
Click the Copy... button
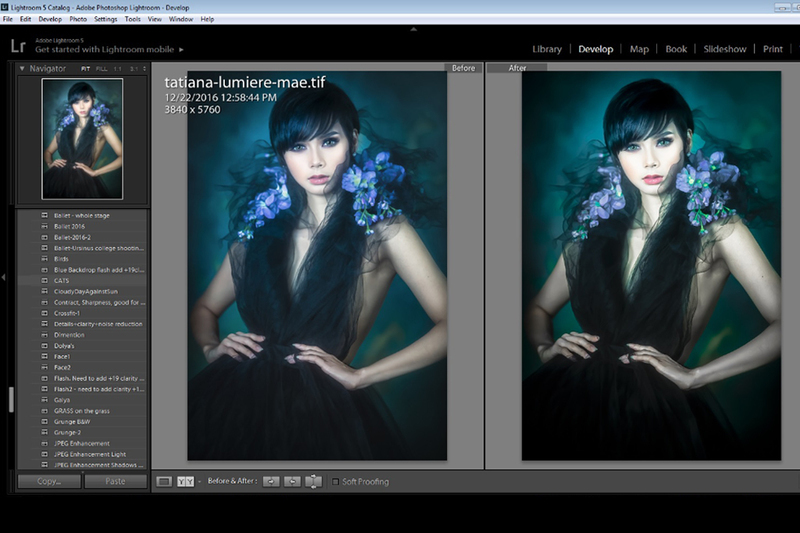pos(49,481)
